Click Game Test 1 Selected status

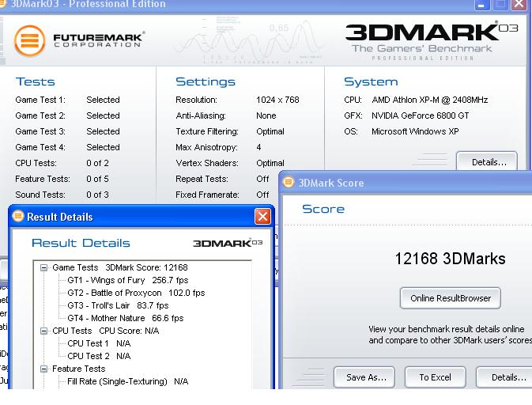pos(103,100)
